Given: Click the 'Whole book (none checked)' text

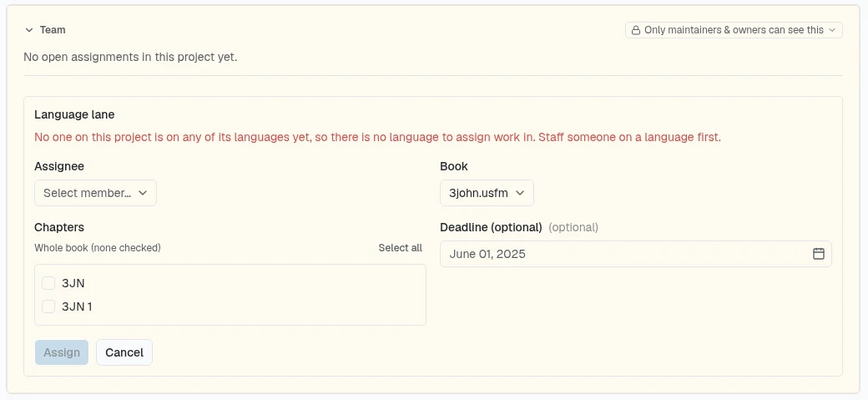Looking at the screenshot, I should [98, 248].
